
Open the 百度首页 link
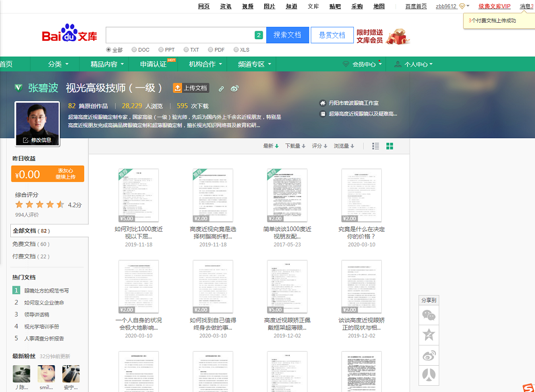(x=416, y=7)
